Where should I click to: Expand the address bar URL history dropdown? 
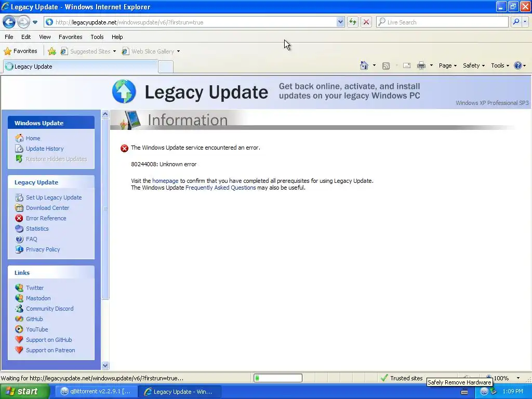click(340, 22)
